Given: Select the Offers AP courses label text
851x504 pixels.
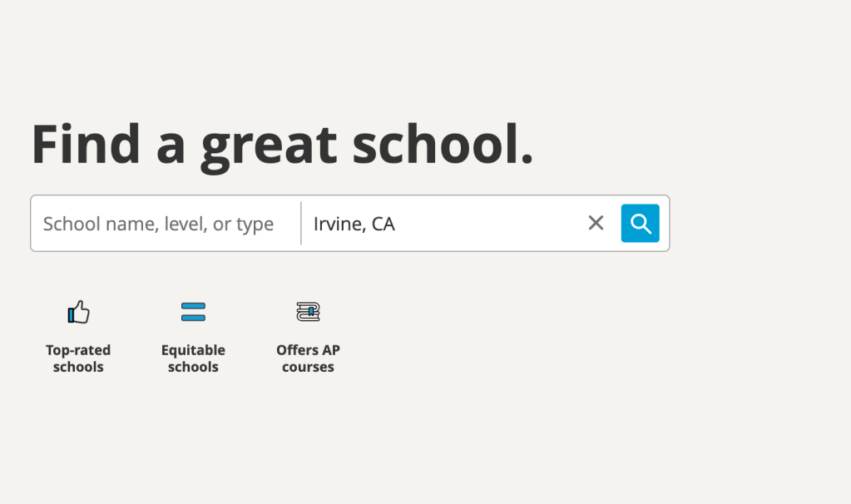Looking at the screenshot, I should [x=308, y=358].
